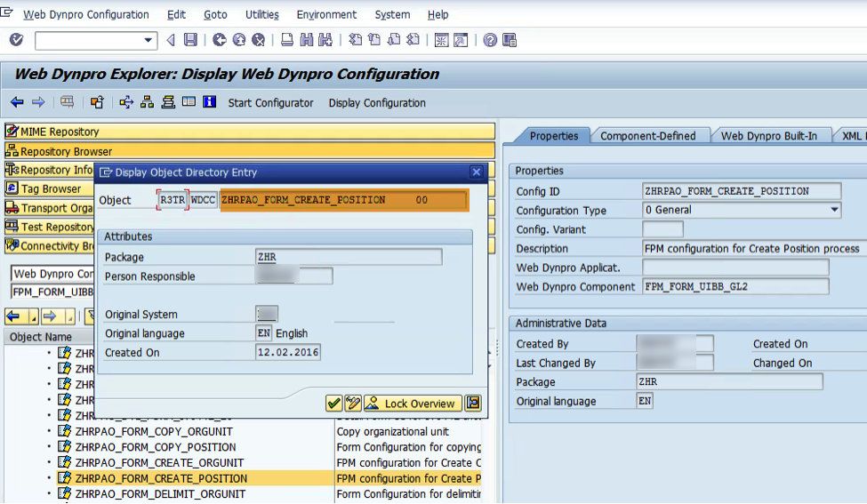This screenshot has height=504, width=867.
Task: Click the Save diskette icon
Action: click(x=191, y=40)
